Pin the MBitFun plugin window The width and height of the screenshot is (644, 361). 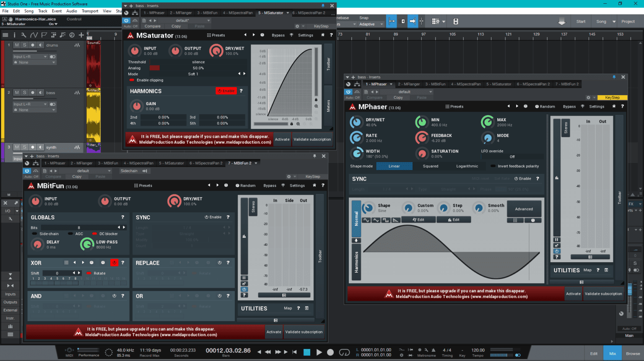coord(314,156)
